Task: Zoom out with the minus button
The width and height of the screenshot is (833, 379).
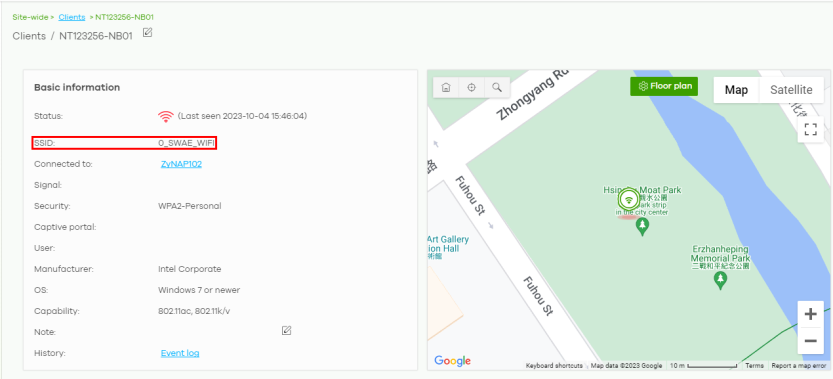Action: coord(810,340)
